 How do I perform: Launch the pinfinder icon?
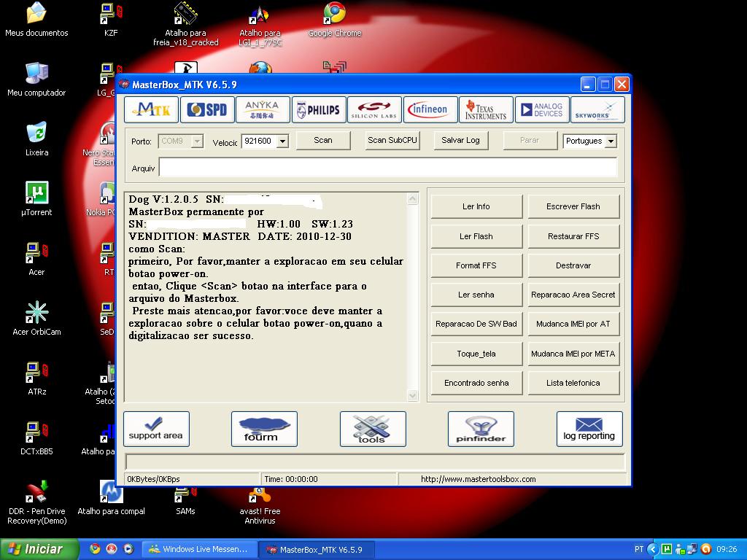tap(480, 428)
